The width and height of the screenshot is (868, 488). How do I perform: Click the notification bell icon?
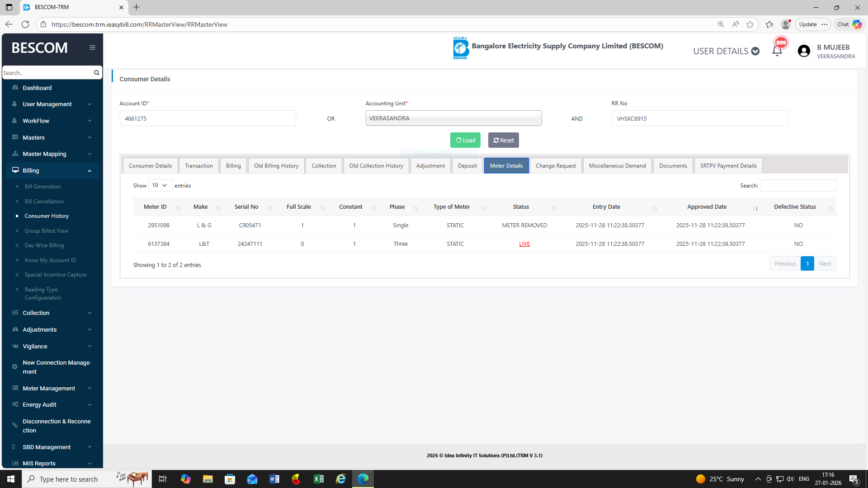[777, 51]
